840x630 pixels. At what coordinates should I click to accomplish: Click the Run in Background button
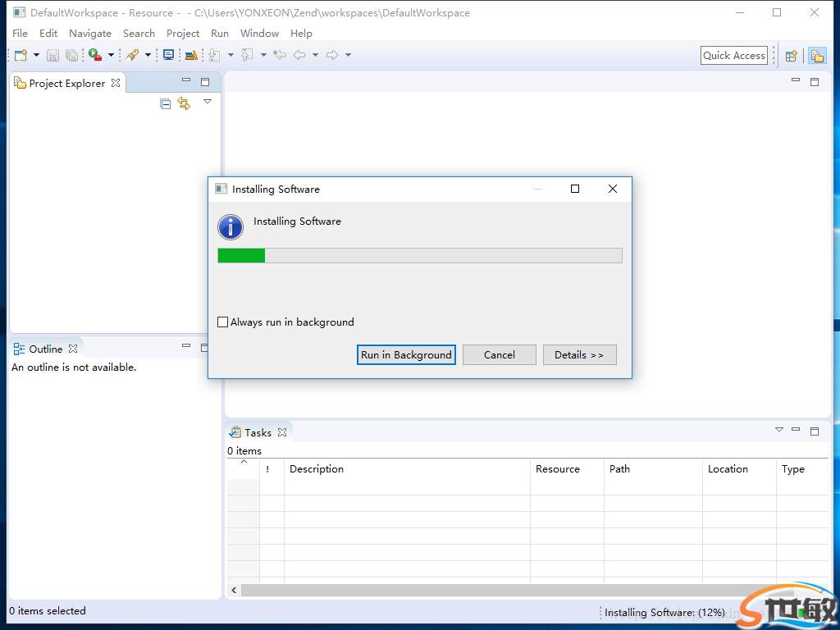pos(406,354)
